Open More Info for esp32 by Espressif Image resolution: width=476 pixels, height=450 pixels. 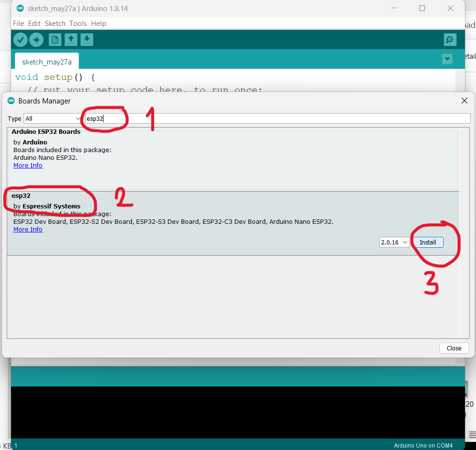(28, 230)
